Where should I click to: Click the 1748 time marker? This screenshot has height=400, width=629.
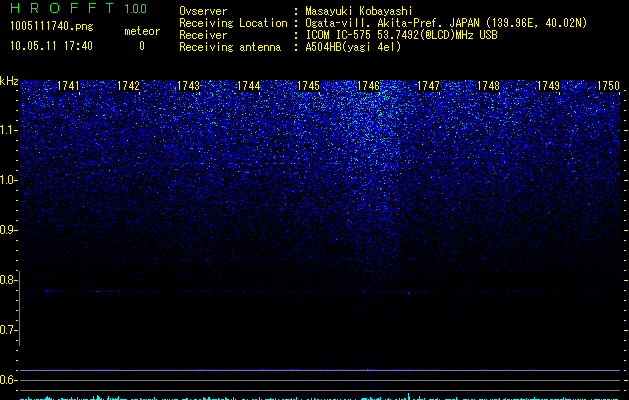(489, 86)
